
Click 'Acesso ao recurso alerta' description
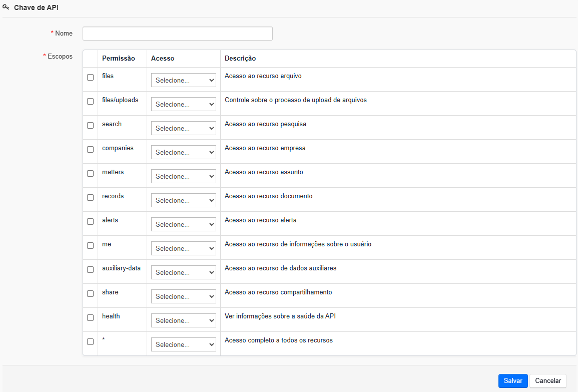click(261, 220)
